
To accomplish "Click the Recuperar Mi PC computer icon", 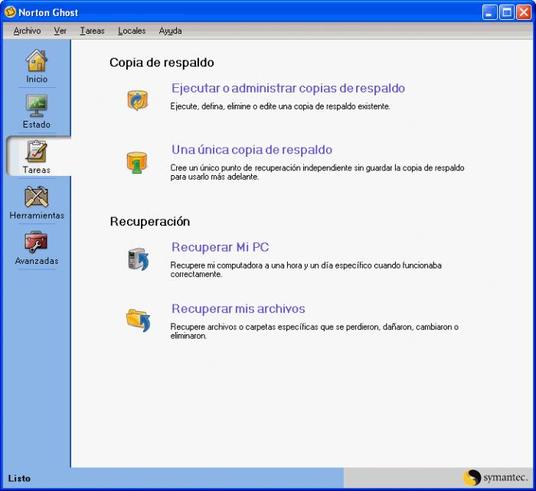I will (x=138, y=259).
